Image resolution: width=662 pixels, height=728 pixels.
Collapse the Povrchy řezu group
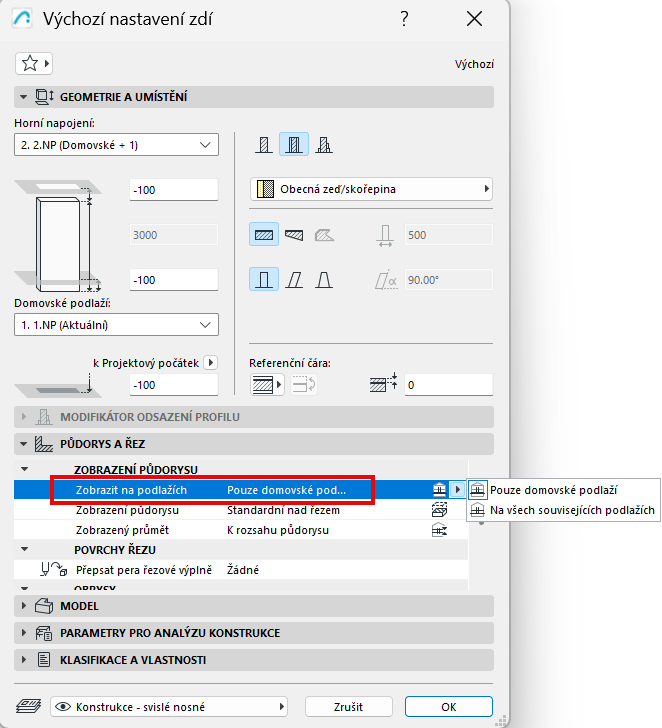pos(25,549)
